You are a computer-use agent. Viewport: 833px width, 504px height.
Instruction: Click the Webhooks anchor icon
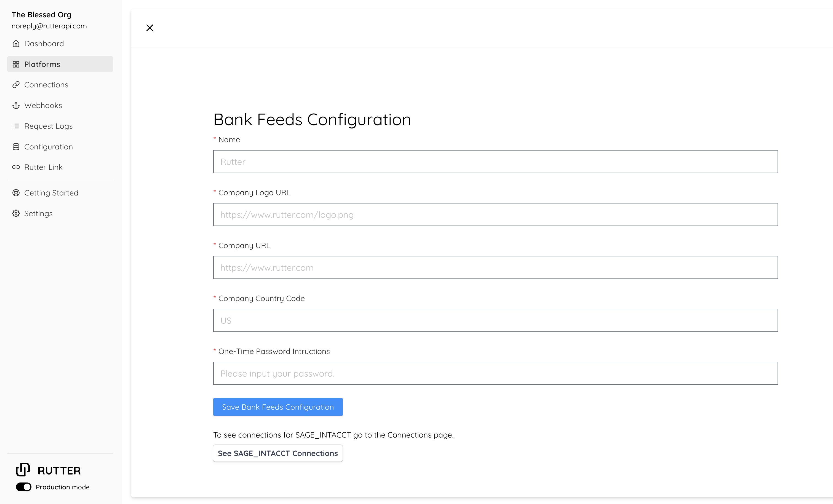(x=16, y=105)
